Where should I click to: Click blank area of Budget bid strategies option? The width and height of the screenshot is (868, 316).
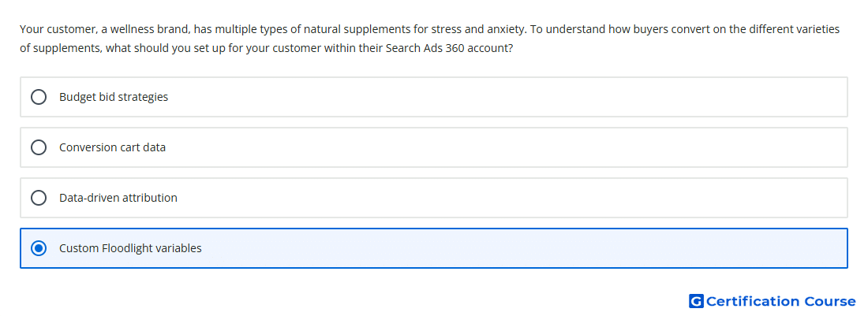(x=498, y=97)
